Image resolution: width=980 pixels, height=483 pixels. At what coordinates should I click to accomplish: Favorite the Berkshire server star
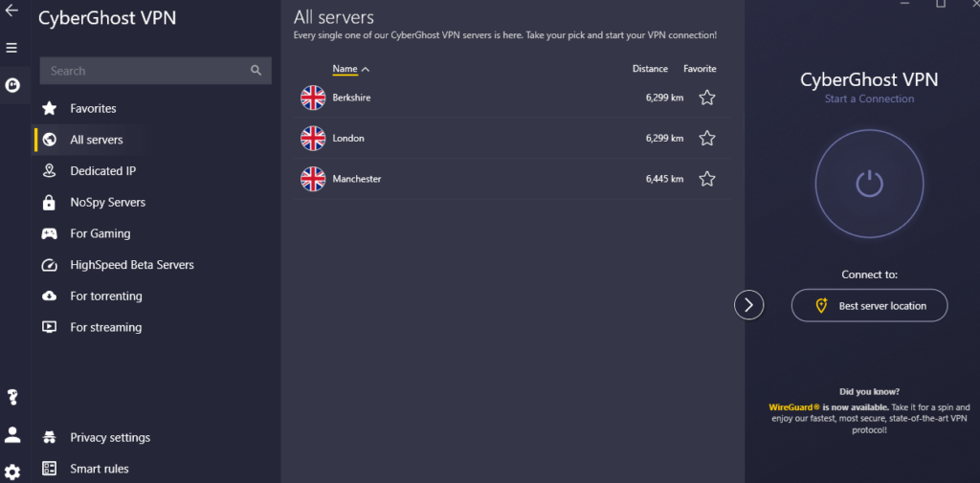click(707, 98)
